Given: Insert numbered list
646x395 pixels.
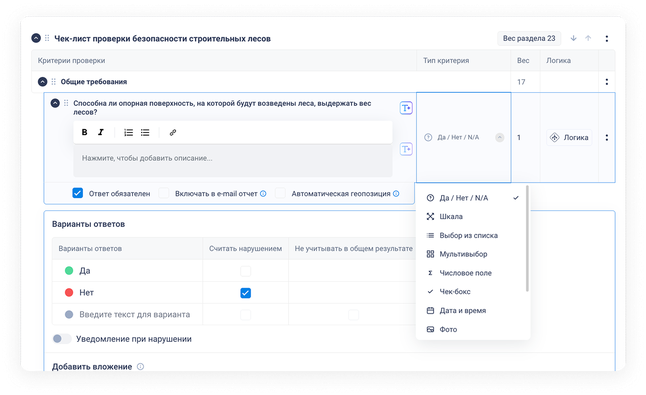Looking at the screenshot, I should pyautogui.click(x=129, y=132).
